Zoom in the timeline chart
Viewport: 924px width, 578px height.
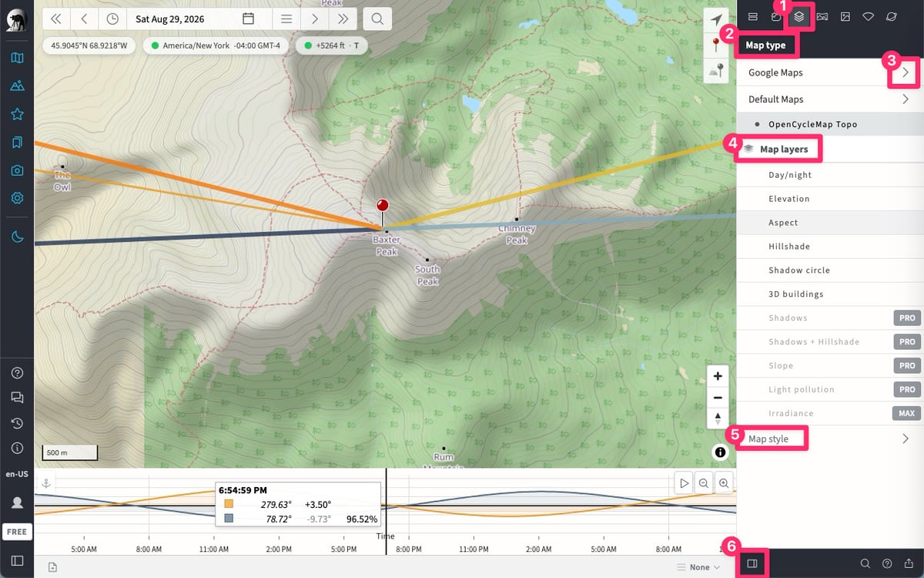point(724,483)
